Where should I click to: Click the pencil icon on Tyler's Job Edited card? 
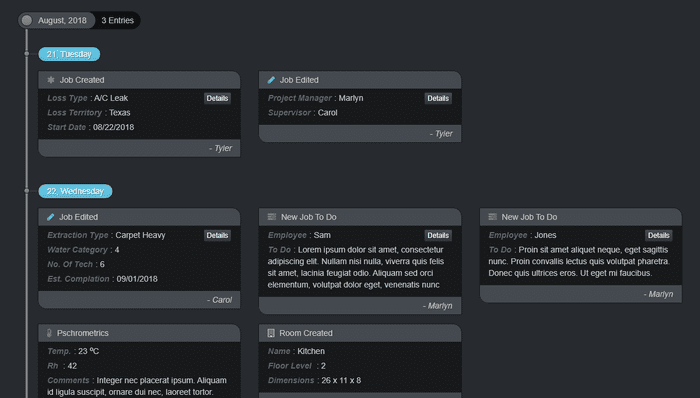[x=271, y=80]
